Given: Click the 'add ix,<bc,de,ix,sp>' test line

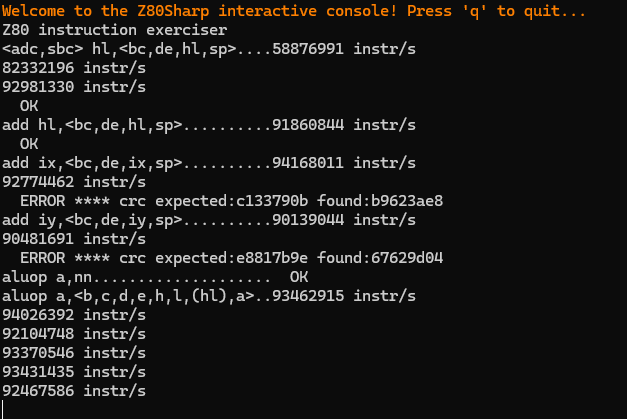Looking at the screenshot, I should (x=209, y=163).
